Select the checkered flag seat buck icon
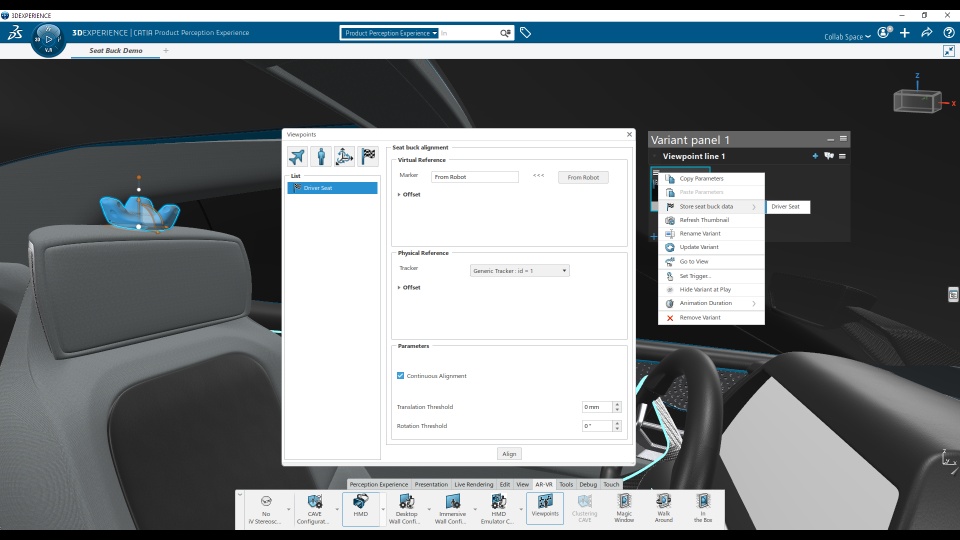Screen dimensions: 960x540 (x=368, y=157)
